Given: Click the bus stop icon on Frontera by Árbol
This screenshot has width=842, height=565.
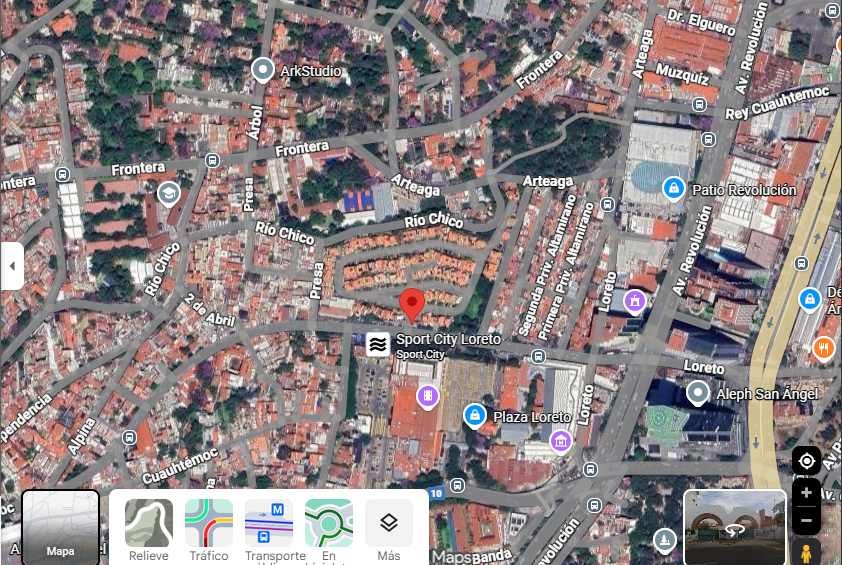Looking at the screenshot, I should point(212,161).
